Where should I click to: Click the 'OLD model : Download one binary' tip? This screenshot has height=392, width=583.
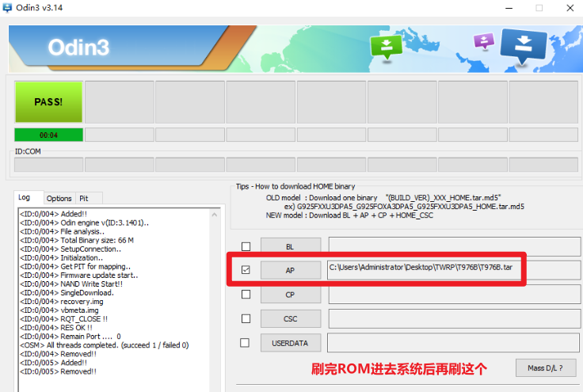click(383, 198)
